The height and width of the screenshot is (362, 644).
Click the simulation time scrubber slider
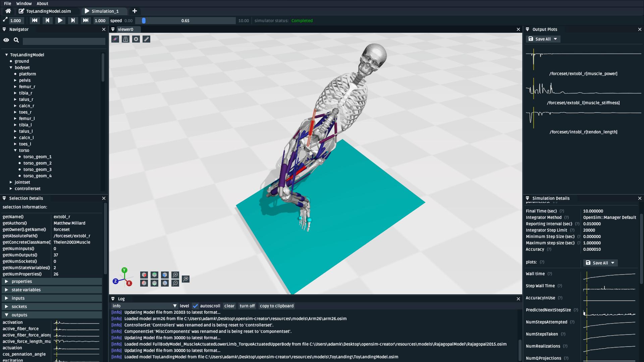click(x=185, y=21)
